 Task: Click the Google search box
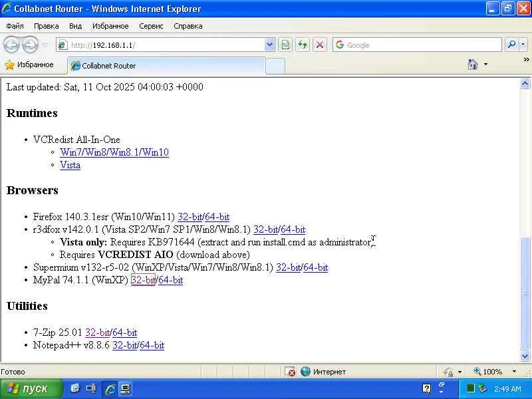tap(417, 45)
